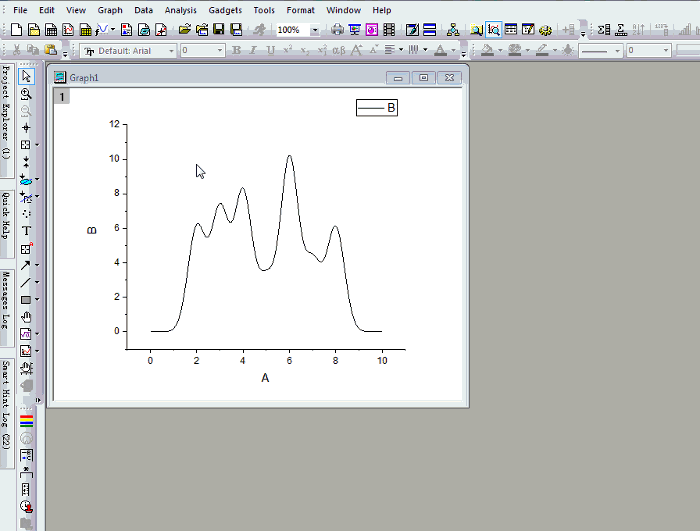700x531 pixels.
Task: Open the Analysis menu
Action: click(180, 10)
